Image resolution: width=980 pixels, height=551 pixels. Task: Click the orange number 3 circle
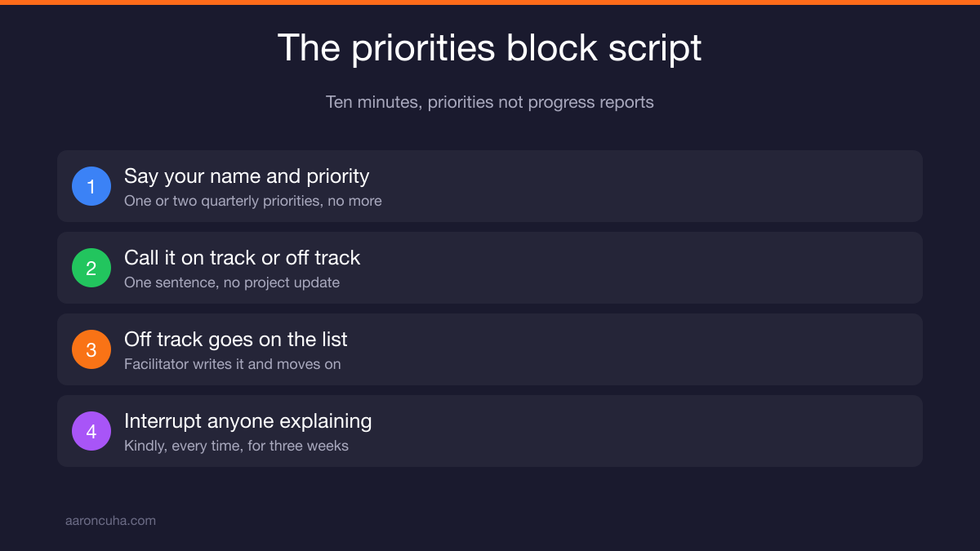[x=91, y=349]
